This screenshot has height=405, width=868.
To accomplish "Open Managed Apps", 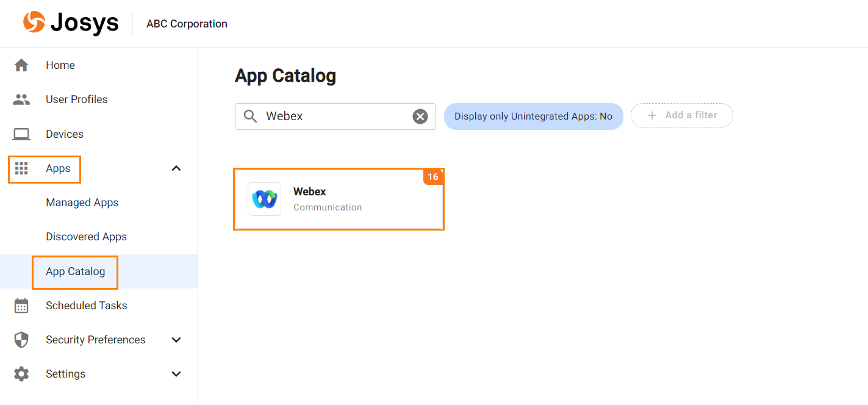I will point(82,202).
